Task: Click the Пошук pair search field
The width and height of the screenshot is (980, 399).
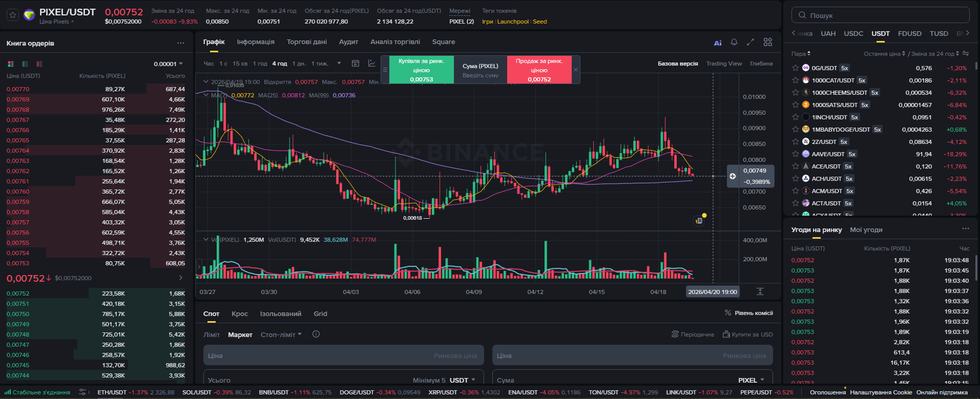Action: click(880, 15)
